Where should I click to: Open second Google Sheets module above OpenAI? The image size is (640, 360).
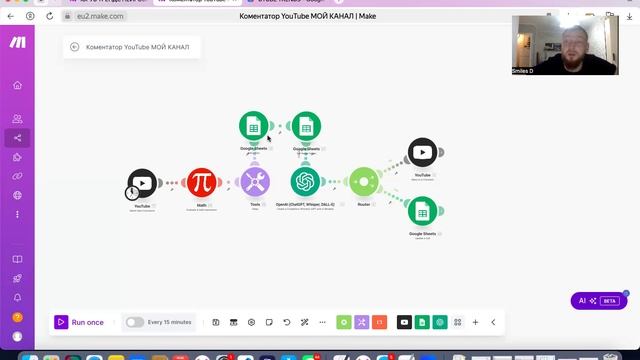point(306,126)
